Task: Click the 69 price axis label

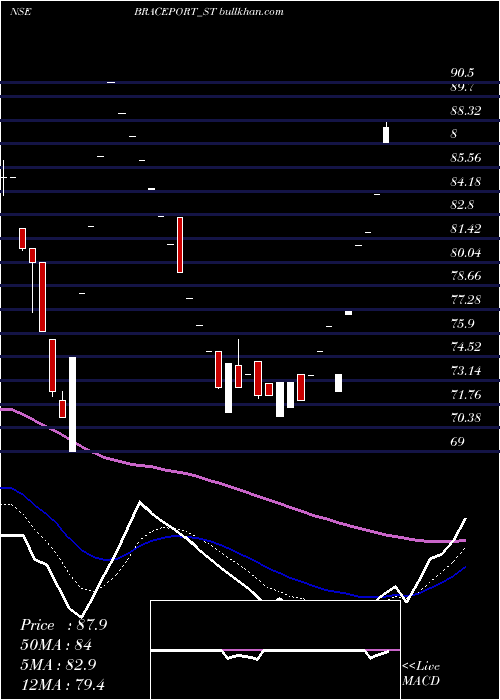Action: pos(458,442)
